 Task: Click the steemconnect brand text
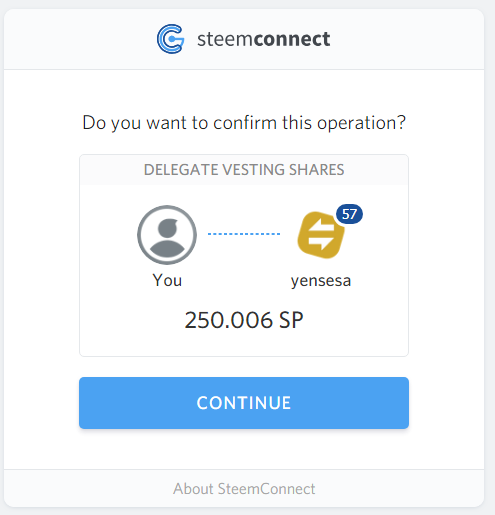tap(263, 39)
